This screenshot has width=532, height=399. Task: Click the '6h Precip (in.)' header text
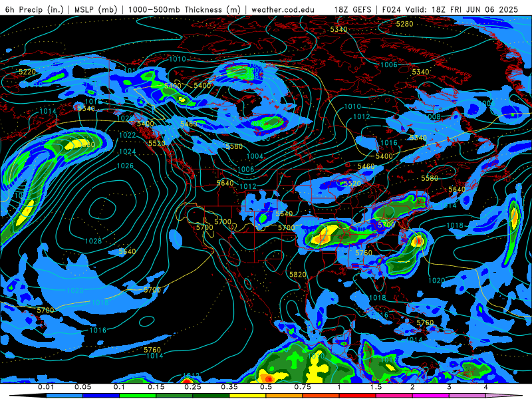[35, 9]
